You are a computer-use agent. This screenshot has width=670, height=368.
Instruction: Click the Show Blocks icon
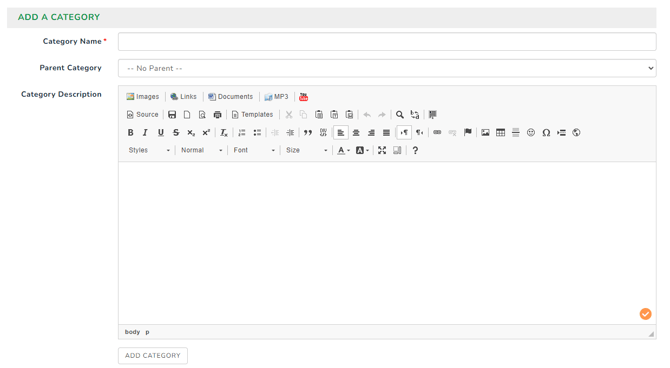coord(397,150)
